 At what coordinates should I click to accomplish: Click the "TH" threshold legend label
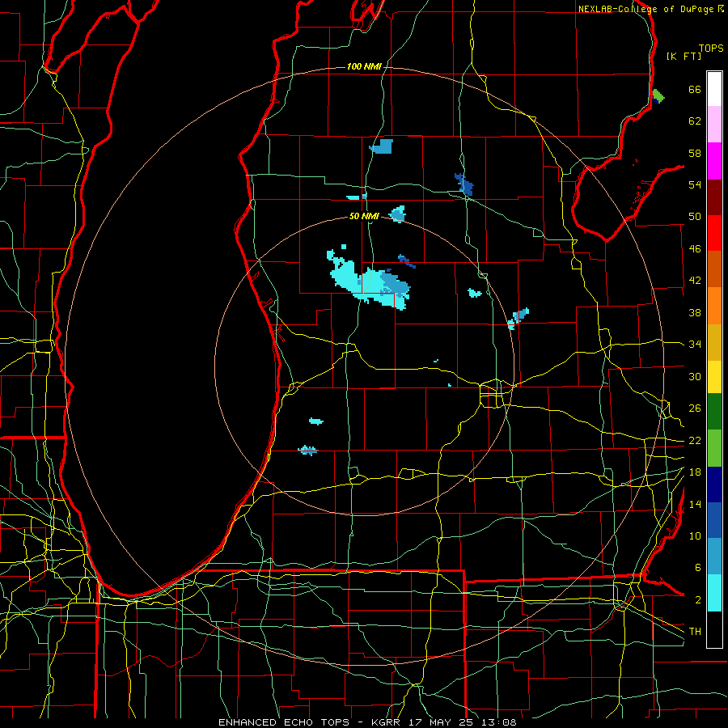(695, 632)
